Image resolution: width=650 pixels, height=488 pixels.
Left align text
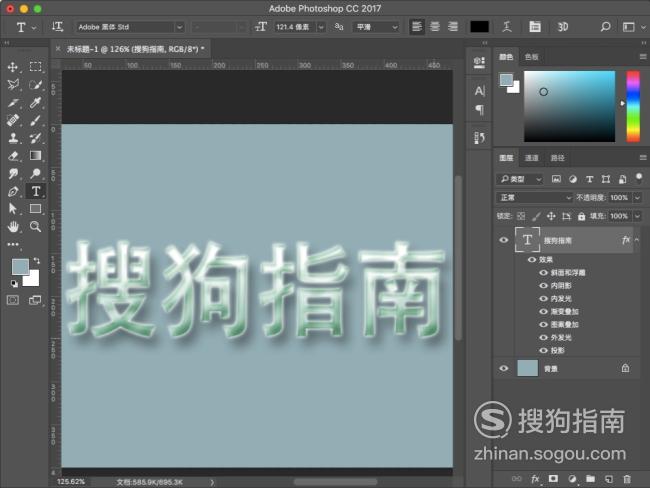coord(417,27)
